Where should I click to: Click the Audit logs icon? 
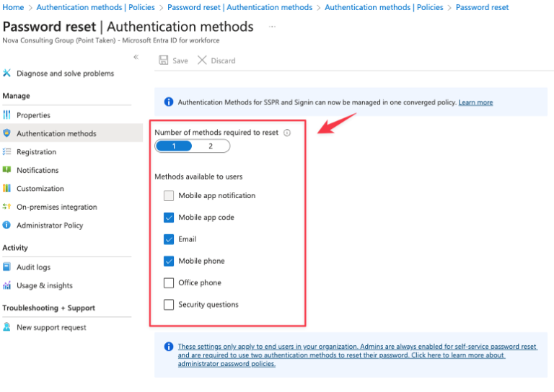tap(7, 267)
